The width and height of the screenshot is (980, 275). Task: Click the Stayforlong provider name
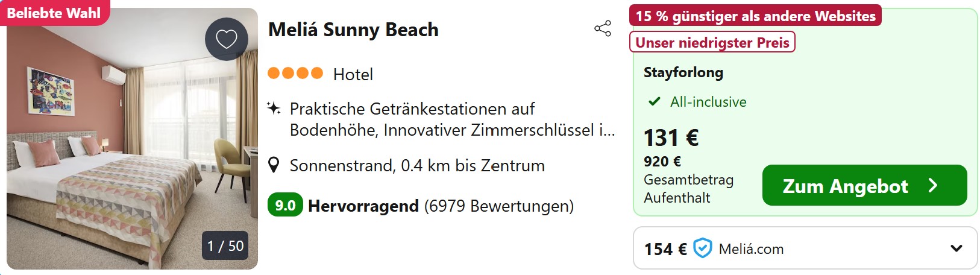tap(683, 72)
